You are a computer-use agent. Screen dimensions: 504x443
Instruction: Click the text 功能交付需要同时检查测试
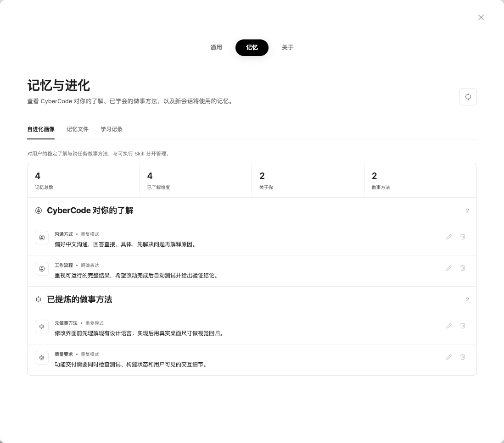coord(87,365)
